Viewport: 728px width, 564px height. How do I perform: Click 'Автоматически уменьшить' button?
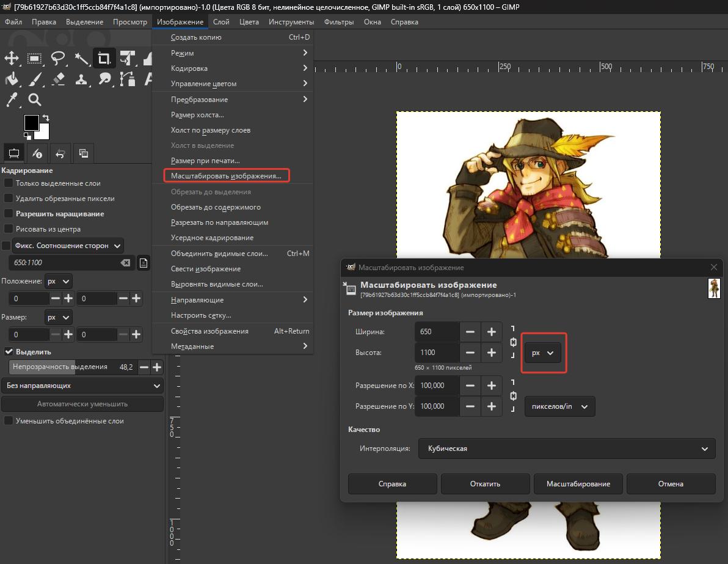82,404
